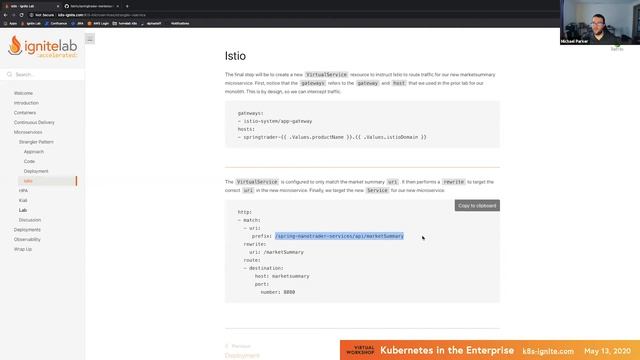Open Microservices section in the sidebar

[x=28, y=132]
